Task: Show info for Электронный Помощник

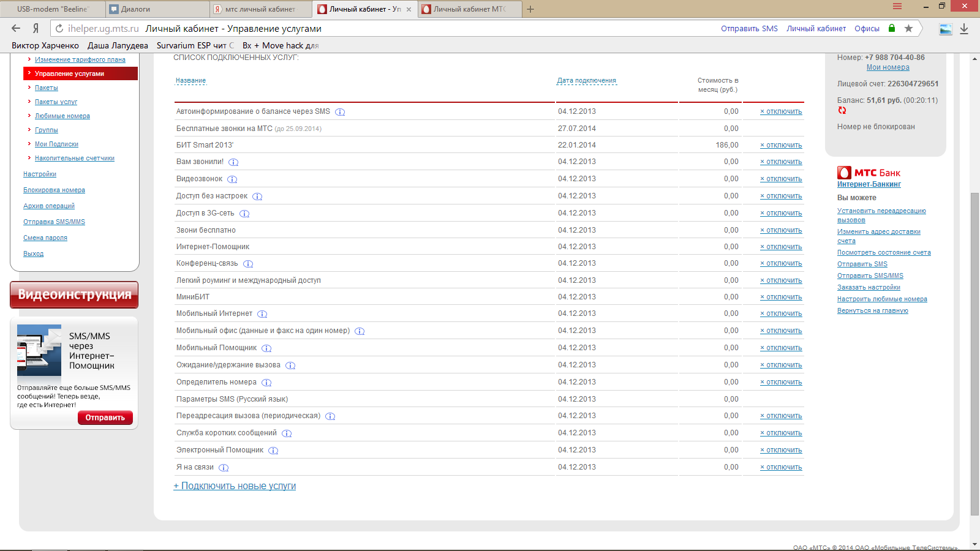Action: [273, 451]
